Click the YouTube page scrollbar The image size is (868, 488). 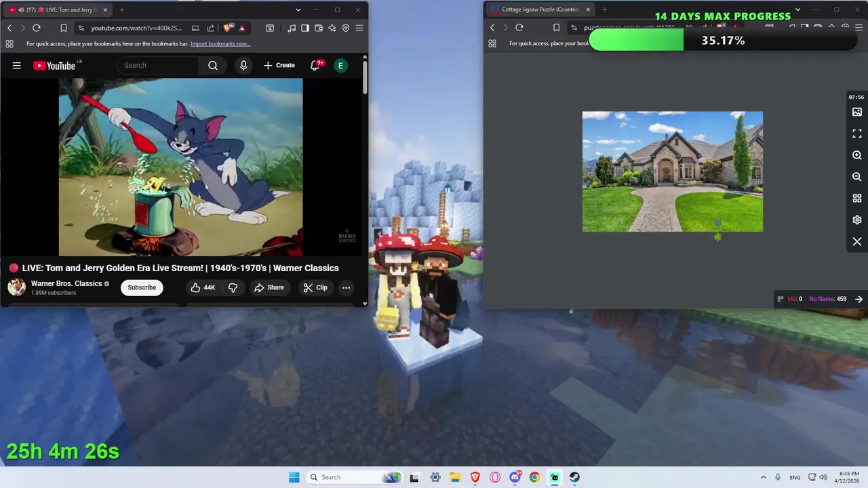click(x=364, y=77)
